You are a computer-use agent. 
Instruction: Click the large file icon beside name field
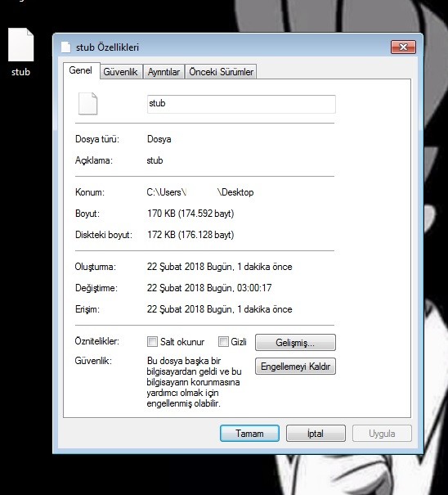[87, 104]
